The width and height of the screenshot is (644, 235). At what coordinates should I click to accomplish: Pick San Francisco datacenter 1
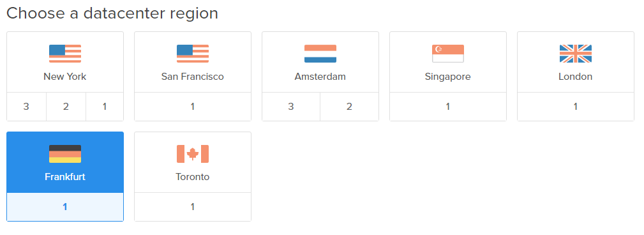(193, 107)
